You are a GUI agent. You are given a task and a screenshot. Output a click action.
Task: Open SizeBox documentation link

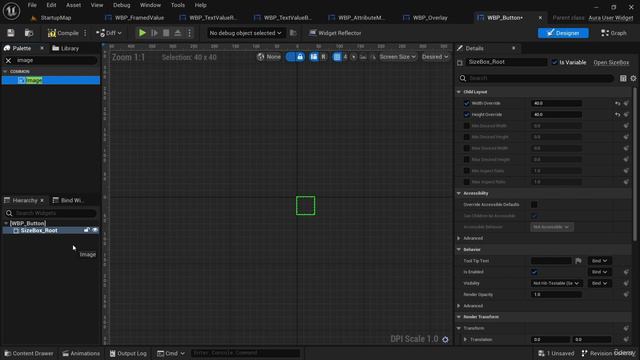coord(611,62)
